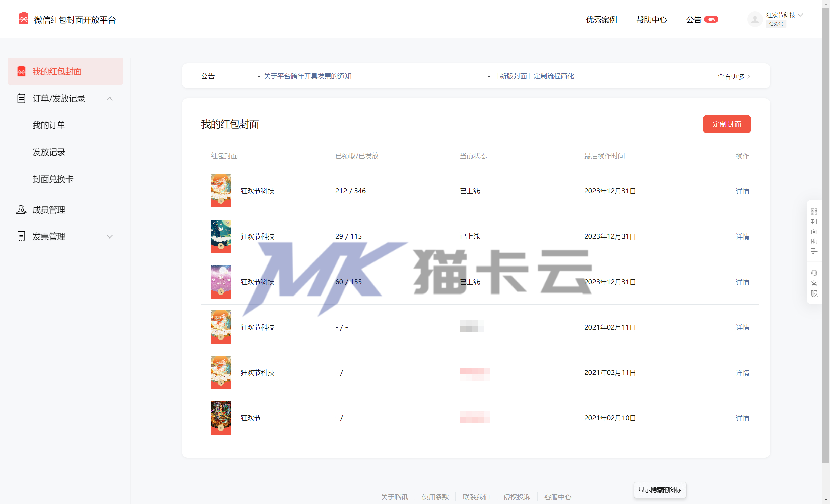Open 成员管理 in the sidebar
Screen dimensions: 830x504
pos(49,210)
